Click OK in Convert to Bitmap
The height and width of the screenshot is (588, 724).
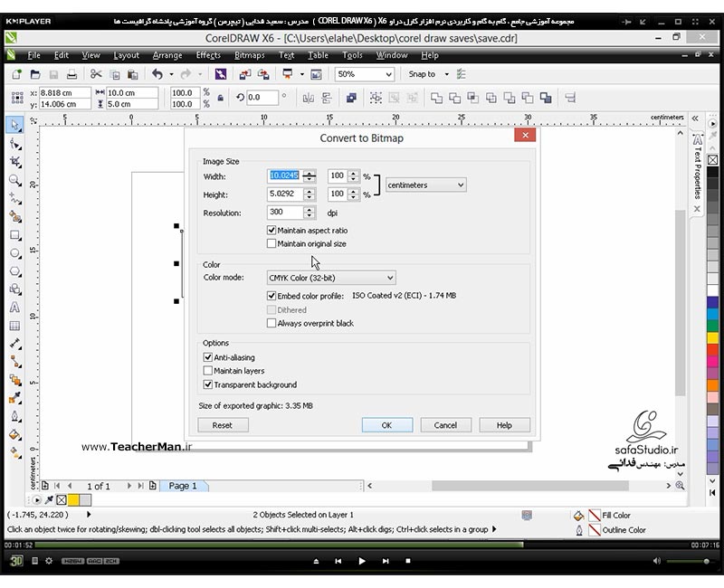(x=387, y=425)
